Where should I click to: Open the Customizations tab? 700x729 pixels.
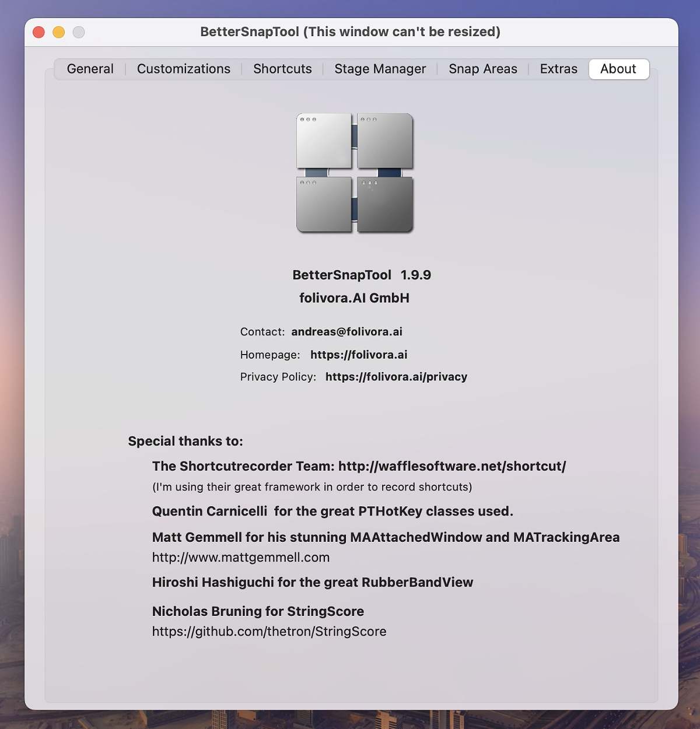pyautogui.click(x=184, y=69)
